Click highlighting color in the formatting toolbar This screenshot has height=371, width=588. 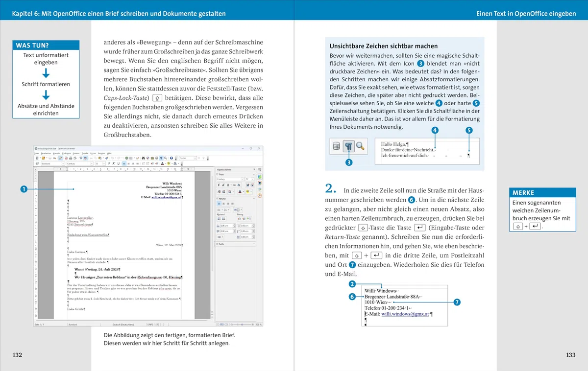[x=169, y=163]
